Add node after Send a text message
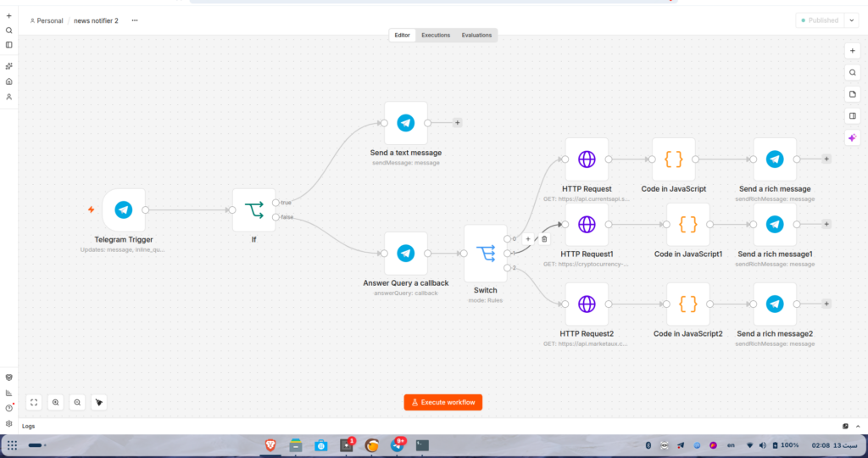This screenshot has width=868, height=458. (x=457, y=123)
